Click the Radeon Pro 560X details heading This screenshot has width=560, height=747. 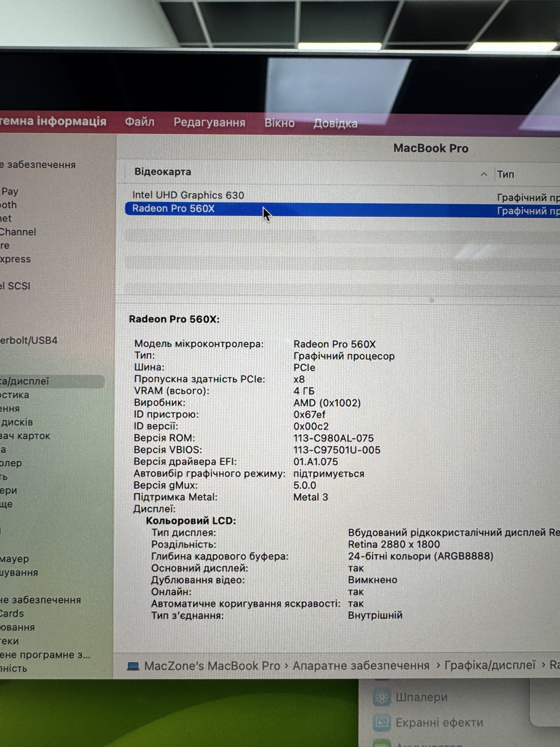174,319
